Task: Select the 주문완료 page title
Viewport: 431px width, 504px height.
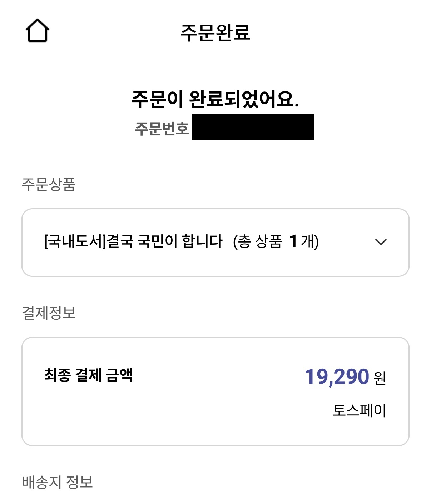Action: pos(215,33)
